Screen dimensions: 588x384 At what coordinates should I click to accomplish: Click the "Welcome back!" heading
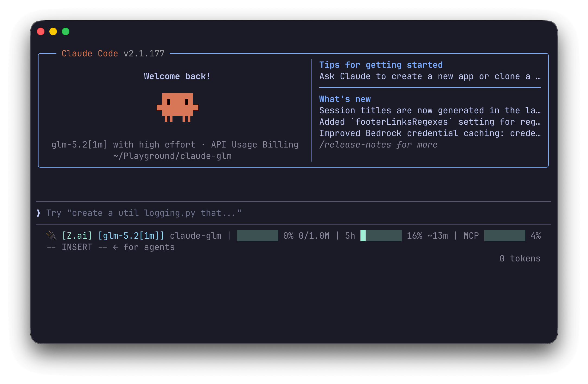click(x=177, y=76)
